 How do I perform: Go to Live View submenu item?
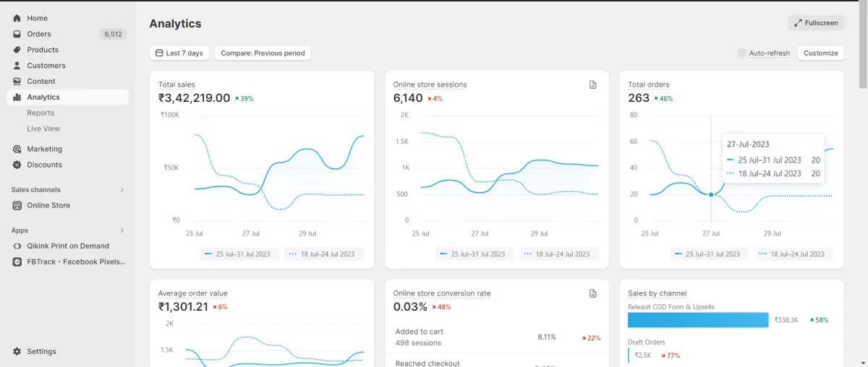coord(43,129)
